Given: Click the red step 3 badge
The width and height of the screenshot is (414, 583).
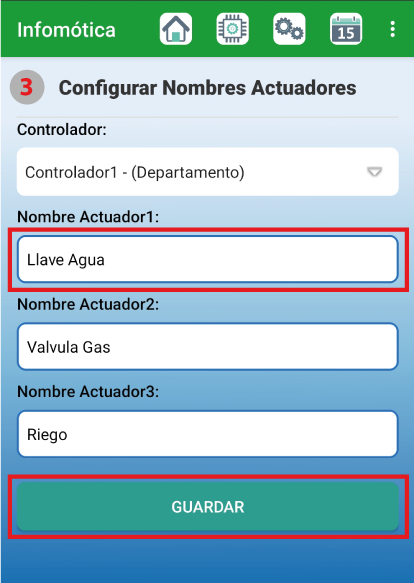Looking at the screenshot, I should click(27, 87).
